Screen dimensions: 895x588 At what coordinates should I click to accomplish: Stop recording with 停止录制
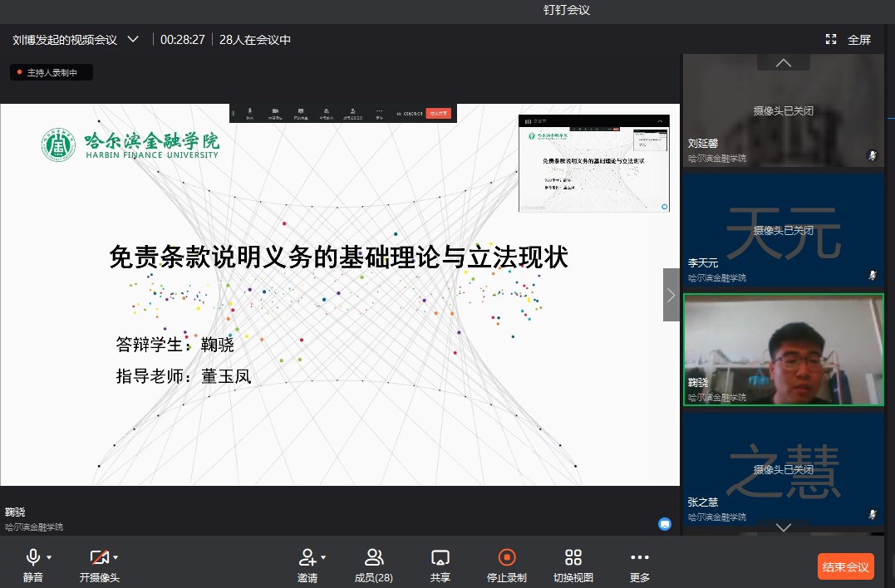pyautogui.click(x=506, y=557)
